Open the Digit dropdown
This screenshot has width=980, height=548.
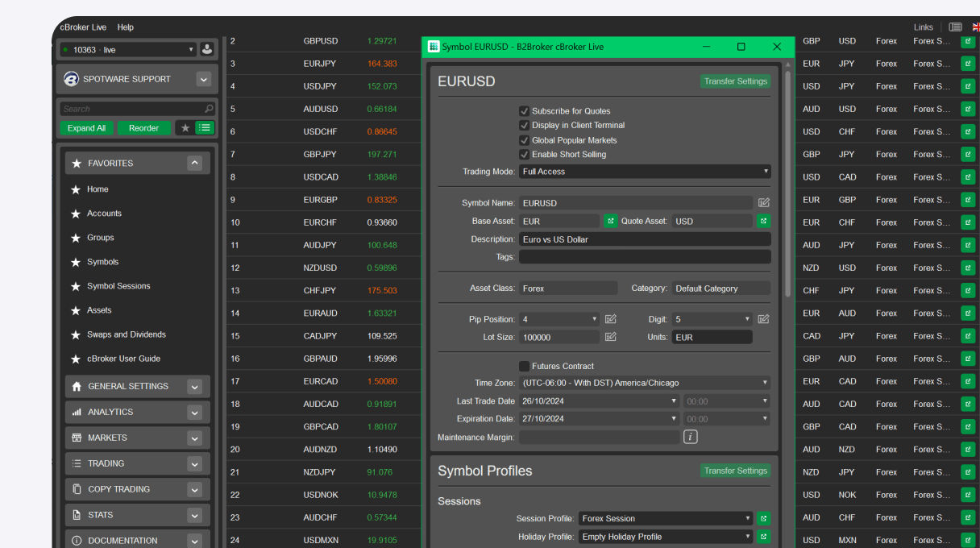point(712,319)
